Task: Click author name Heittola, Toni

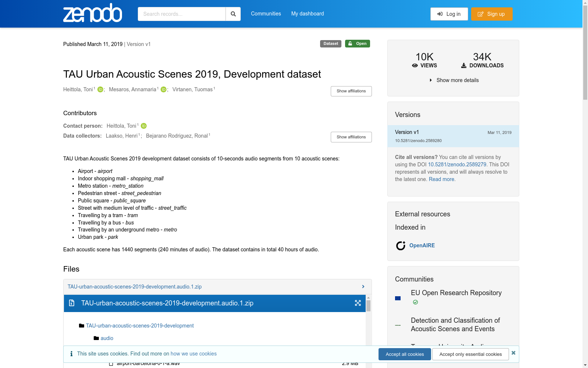Action: pyautogui.click(x=78, y=89)
